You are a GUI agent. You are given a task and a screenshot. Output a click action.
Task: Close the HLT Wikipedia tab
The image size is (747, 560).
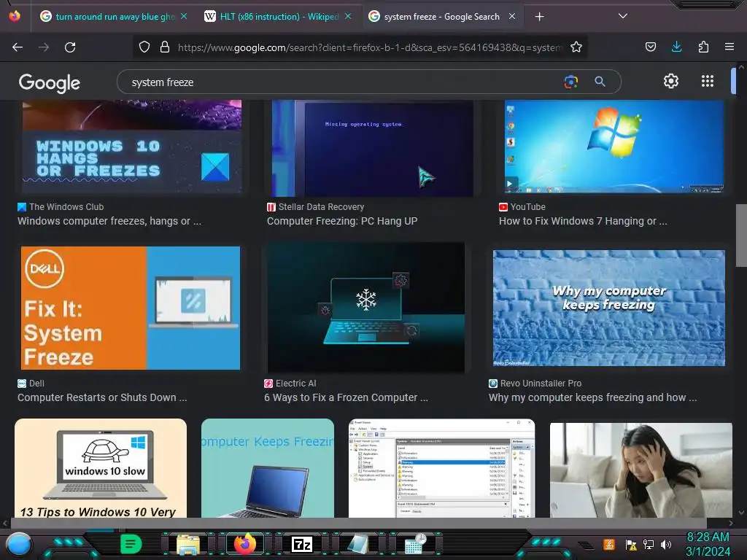348,16
